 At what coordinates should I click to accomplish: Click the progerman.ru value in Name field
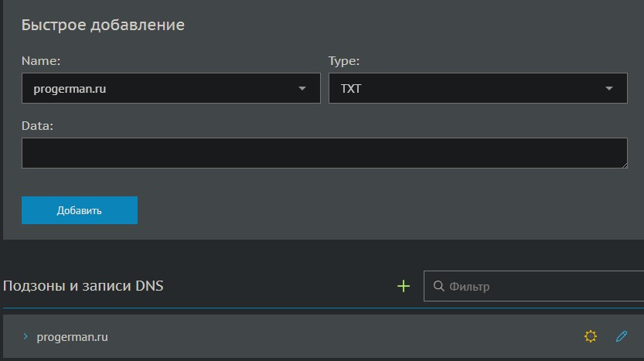tap(70, 89)
